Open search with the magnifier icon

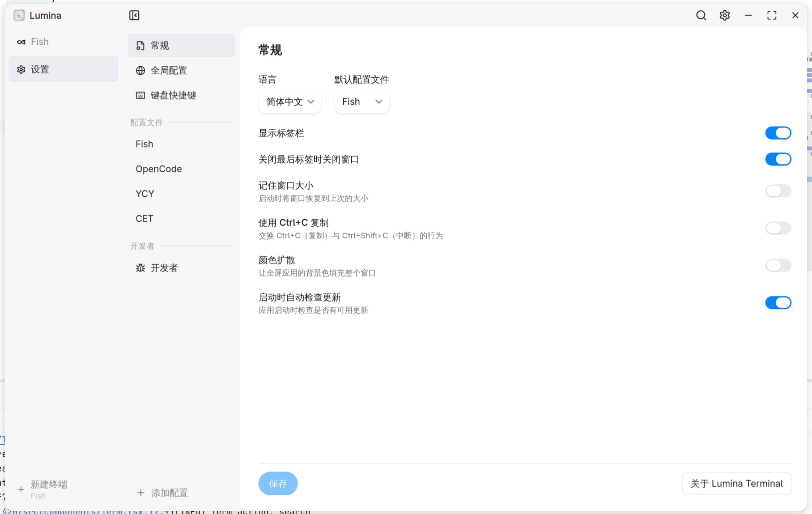pos(701,15)
